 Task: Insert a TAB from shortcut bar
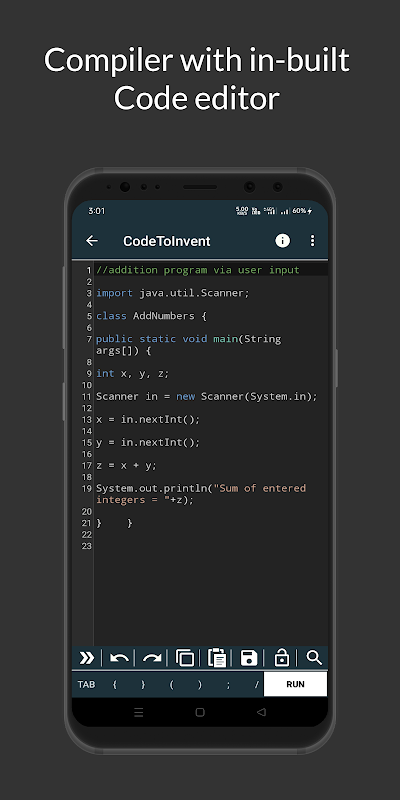(x=86, y=685)
